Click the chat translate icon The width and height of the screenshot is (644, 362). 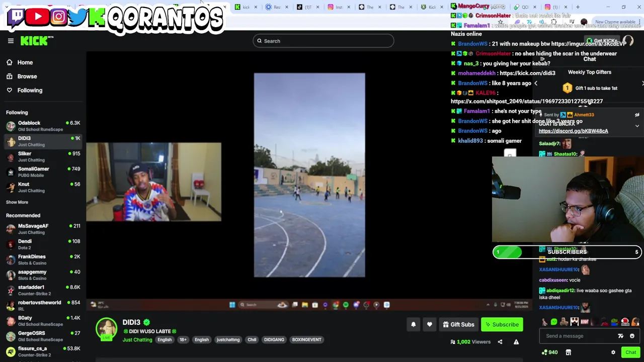click(620, 336)
